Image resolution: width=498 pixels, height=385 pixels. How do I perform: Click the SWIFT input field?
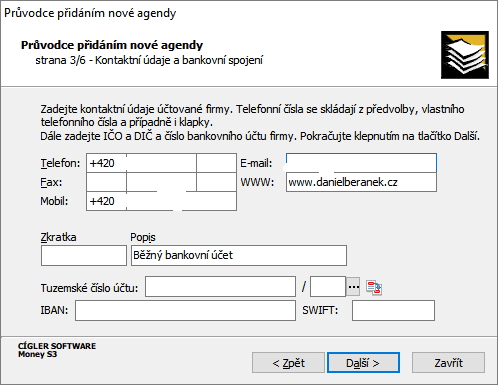tap(393, 310)
